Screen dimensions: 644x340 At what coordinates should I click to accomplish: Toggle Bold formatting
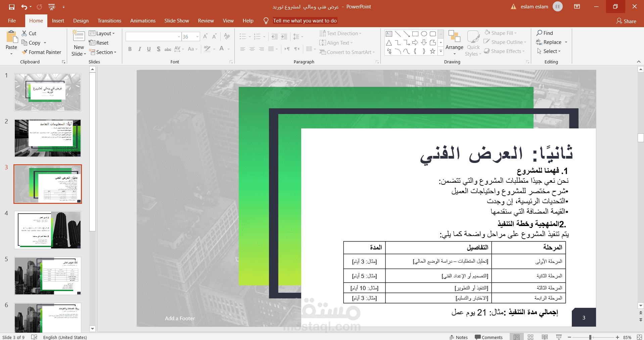(x=130, y=49)
